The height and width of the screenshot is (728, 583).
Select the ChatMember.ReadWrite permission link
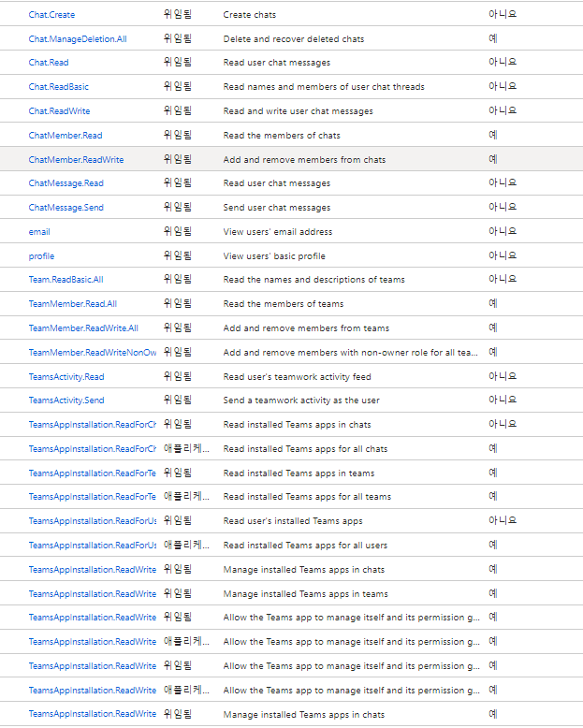pyautogui.click(x=76, y=160)
